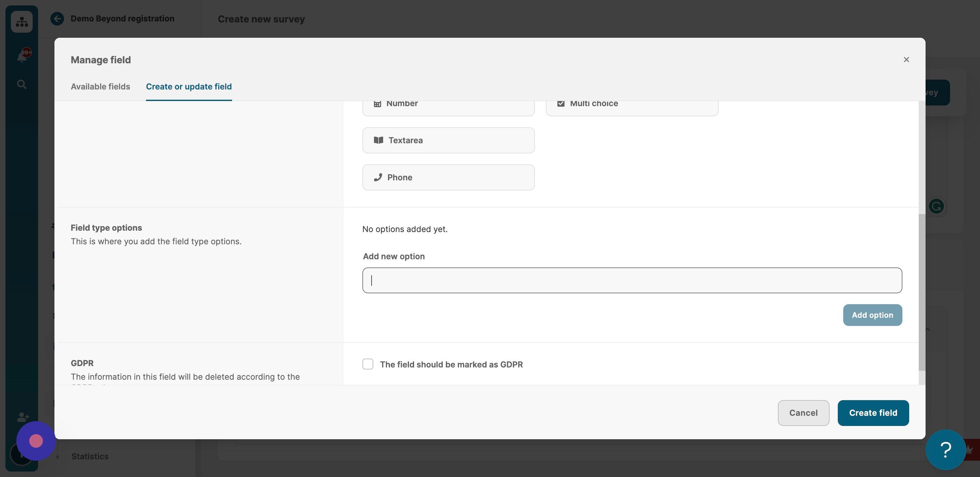Click the back arrow beside Demo Beyond registration
980x477 pixels.
click(x=57, y=19)
